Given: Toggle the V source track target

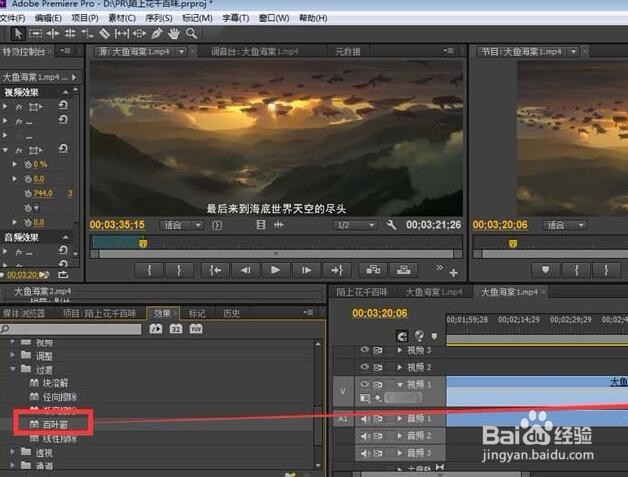Looking at the screenshot, I should pos(343,391).
